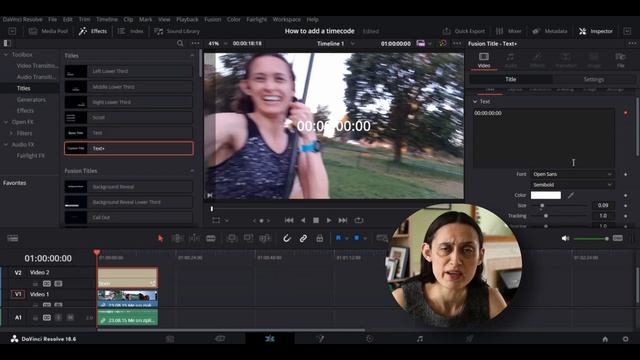The image size is (640, 360).
Task: Choose the Dynamic Trim Mode tool
Action: 194,238
